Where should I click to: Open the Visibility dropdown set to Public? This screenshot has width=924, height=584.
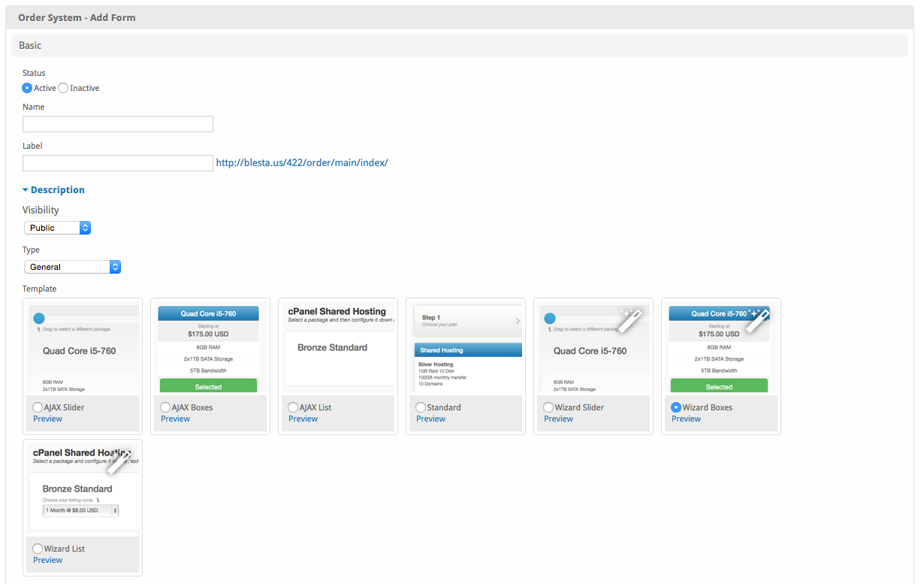click(x=57, y=228)
